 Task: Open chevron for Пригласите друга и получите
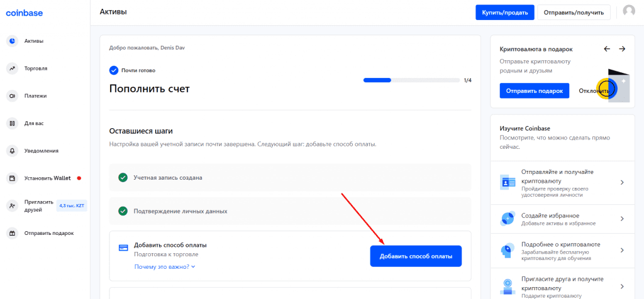[x=622, y=286]
